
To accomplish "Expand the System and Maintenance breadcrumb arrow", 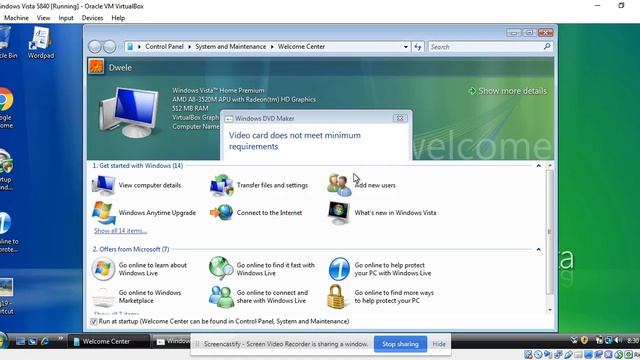I will coord(272,47).
